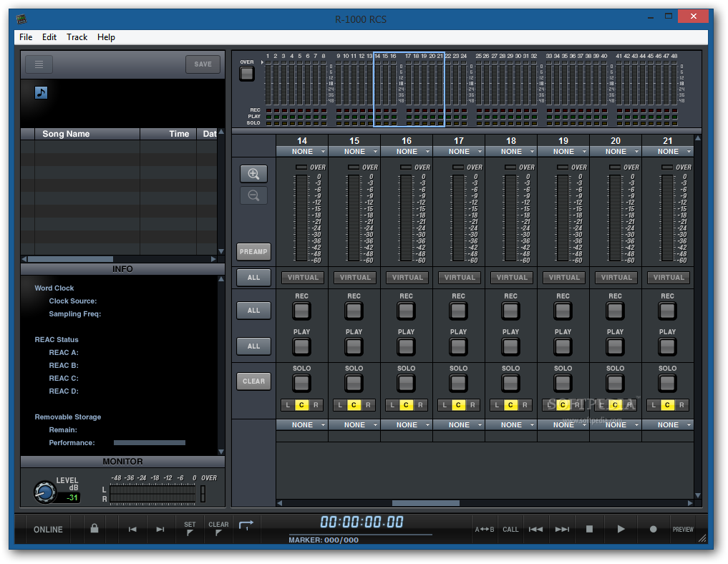The image size is (728, 564).
Task: Click channel 21 OVER indicator
Action: [x=666, y=167]
